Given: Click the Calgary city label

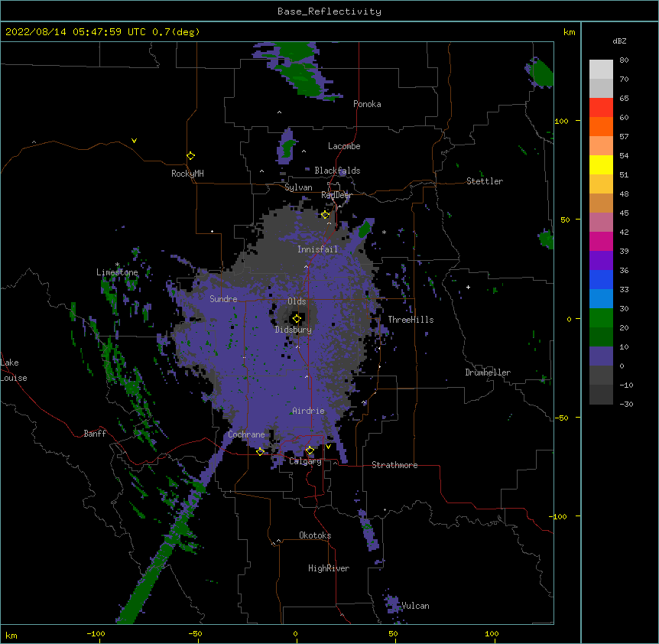Looking at the screenshot, I should (305, 461).
